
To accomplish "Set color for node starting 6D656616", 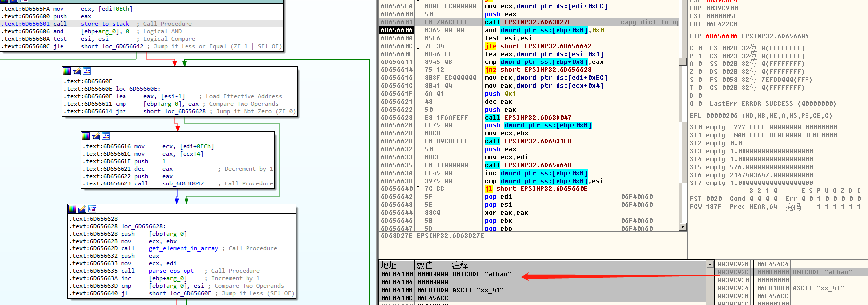I will (x=86, y=136).
